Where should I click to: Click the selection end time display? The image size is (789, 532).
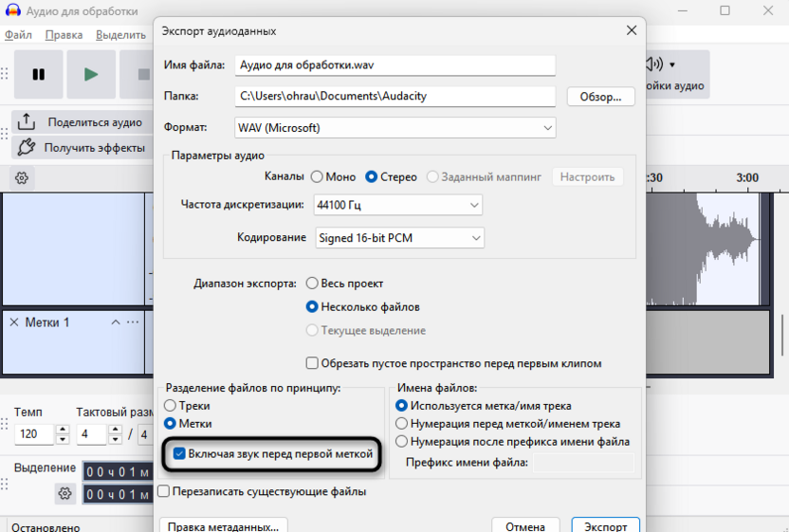[118, 495]
